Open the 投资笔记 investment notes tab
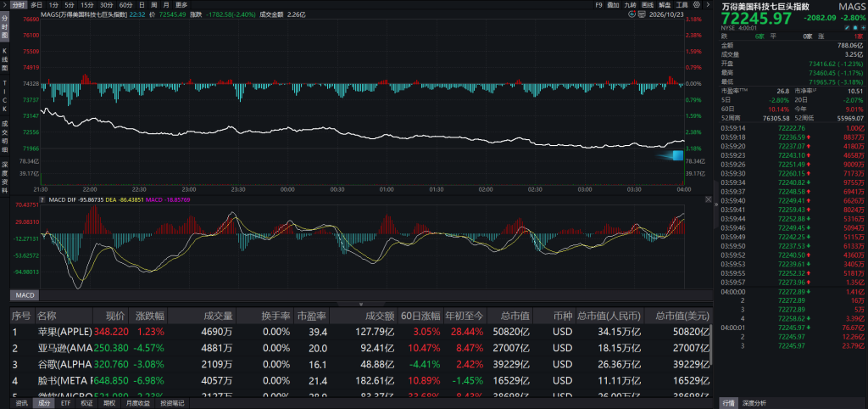Image resolution: width=868 pixels, height=409 pixels. [x=172, y=403]
